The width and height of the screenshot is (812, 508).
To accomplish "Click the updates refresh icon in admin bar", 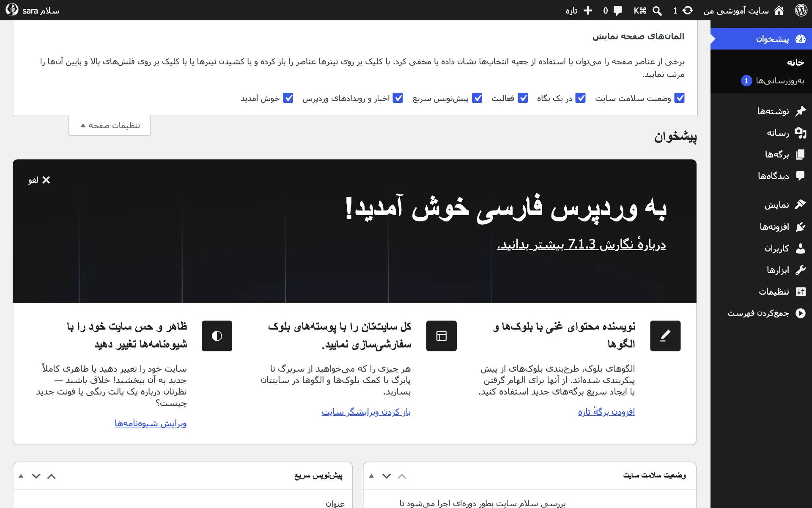I will pyautogui.click(x=688, y=10).
